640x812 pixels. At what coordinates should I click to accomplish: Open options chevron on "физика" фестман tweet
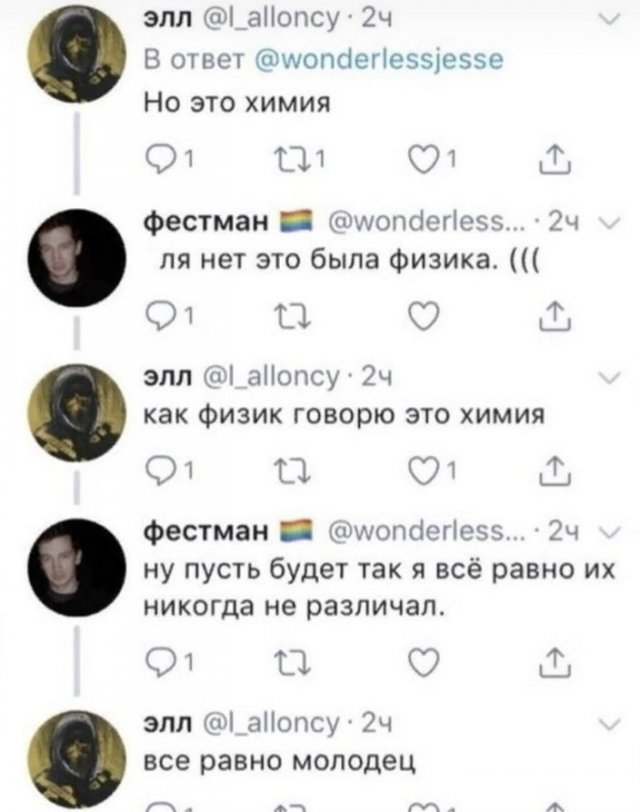612,223
